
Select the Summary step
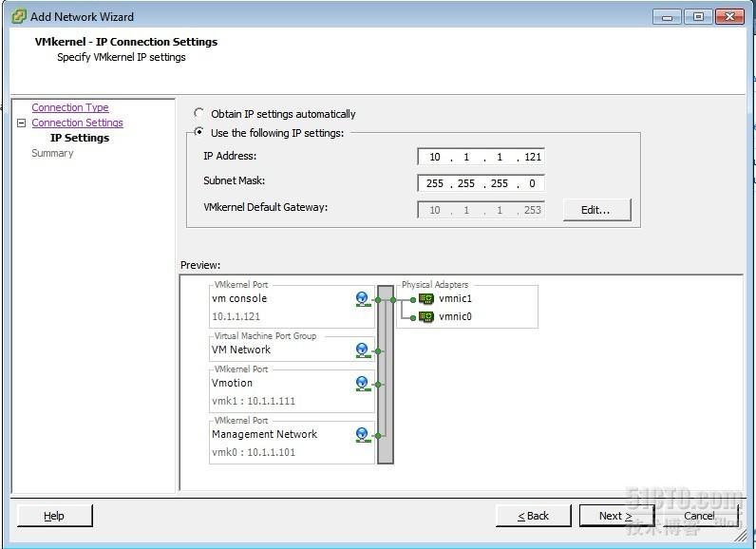(52, 153)
